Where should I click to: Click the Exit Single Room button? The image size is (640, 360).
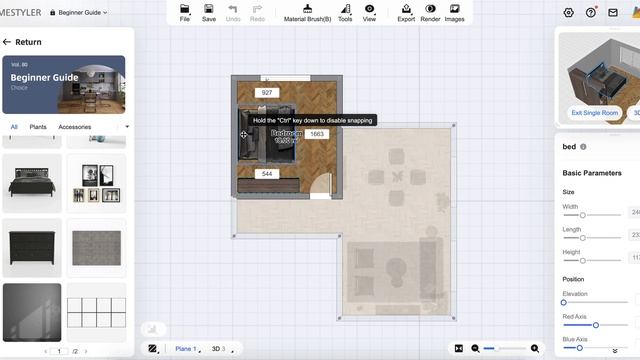[595, 113]
